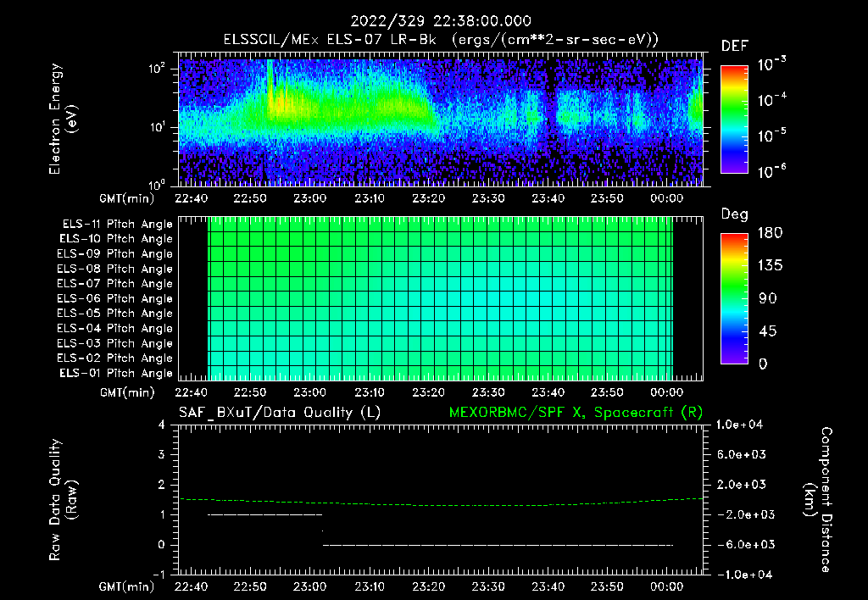Click the 180 value on Deg color scale
Screen dimensions: 868x600
pyautogui.click(x=770, y=233)
